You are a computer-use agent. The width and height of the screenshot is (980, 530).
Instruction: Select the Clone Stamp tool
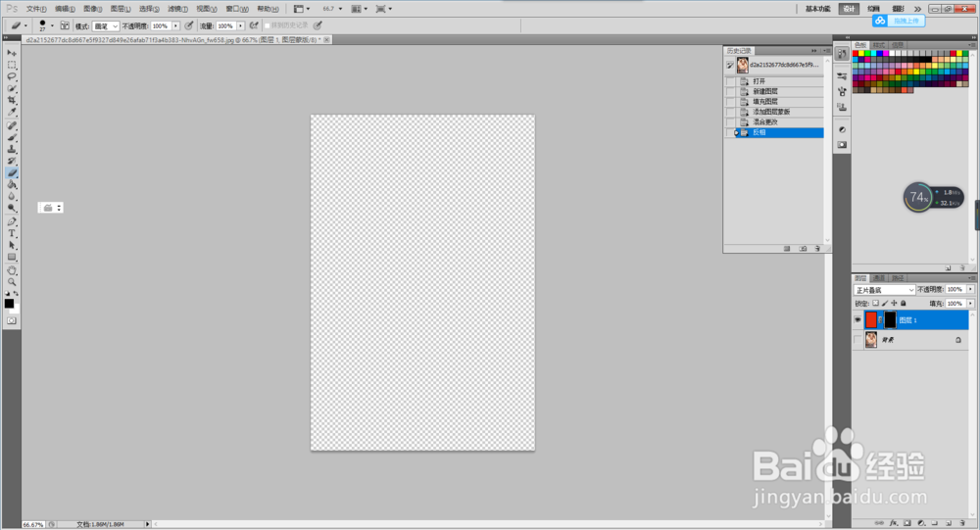(x=11, y=149)
